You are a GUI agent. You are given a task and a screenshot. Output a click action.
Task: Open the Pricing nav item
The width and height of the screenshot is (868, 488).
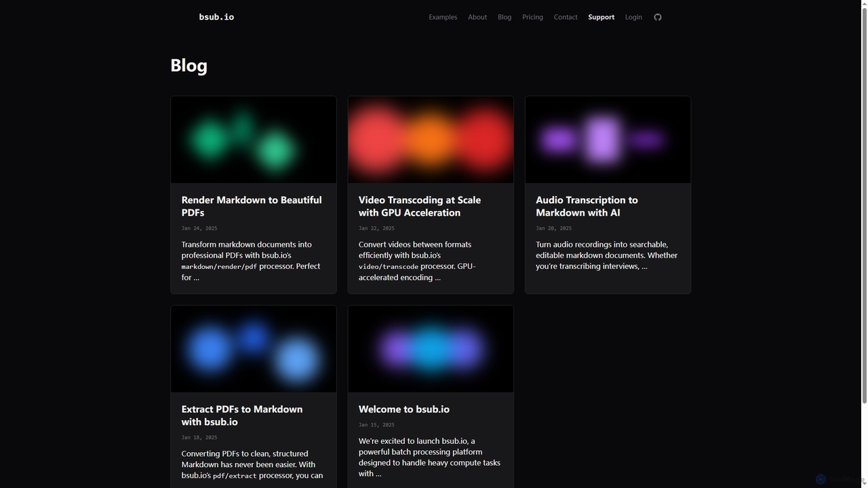click(x=532, y=17)
